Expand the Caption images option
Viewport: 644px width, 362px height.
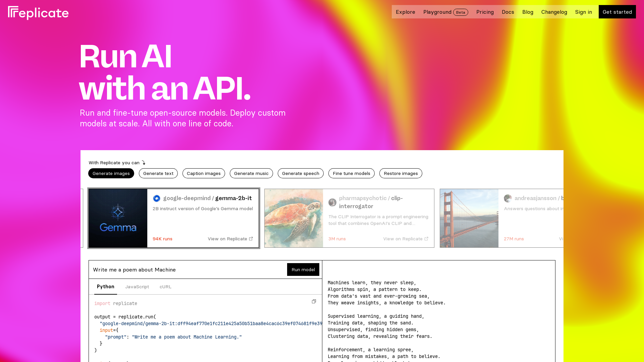click(204, 173)
